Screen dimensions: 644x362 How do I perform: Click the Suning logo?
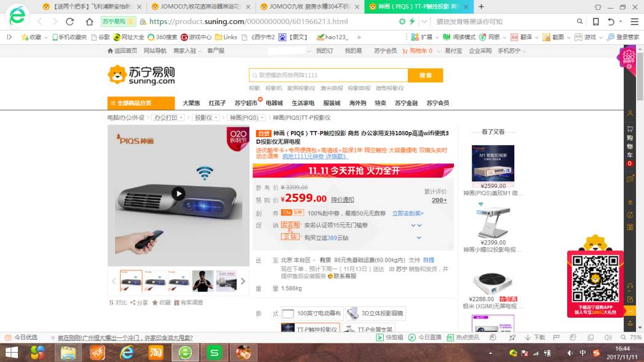(x=141, y=75)
